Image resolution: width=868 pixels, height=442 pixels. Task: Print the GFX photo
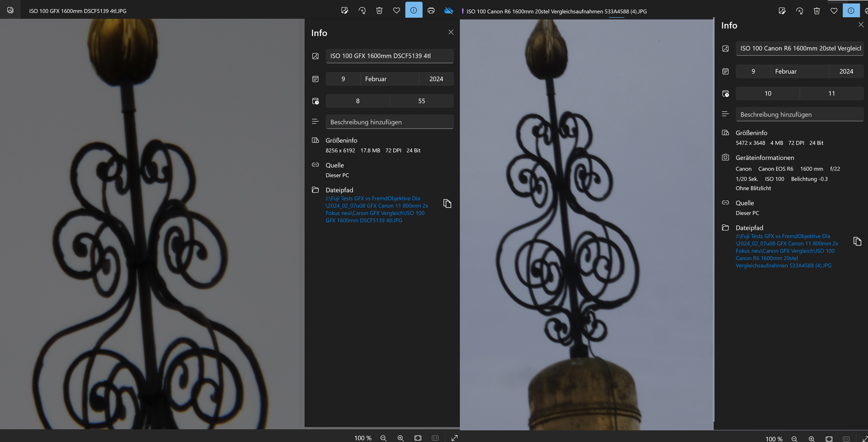click(431, 10)
